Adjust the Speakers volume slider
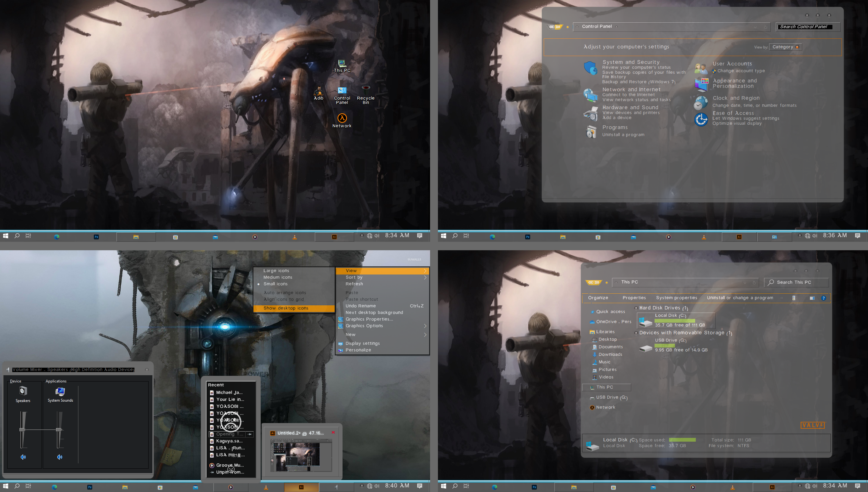 [x=22, y=430]
